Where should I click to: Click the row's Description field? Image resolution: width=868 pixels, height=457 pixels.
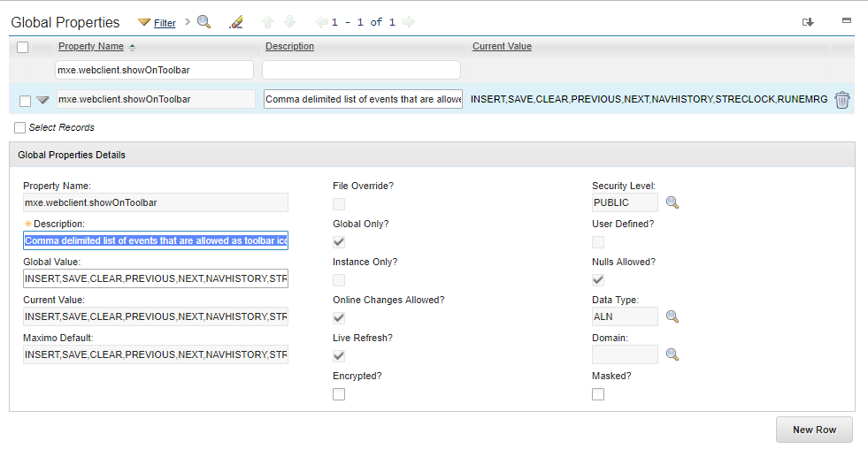coord(363,99)
